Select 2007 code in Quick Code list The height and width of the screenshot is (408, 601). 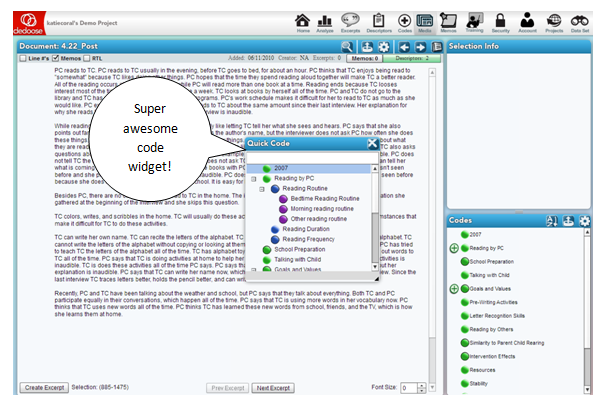309,168
